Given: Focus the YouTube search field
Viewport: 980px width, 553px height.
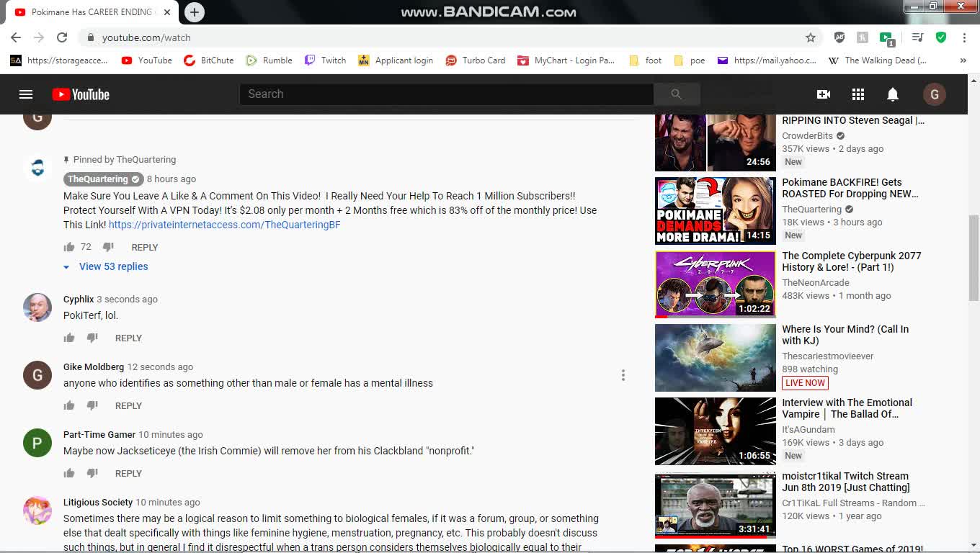Looking at the screenshot, I should click(x=446, y=94).
